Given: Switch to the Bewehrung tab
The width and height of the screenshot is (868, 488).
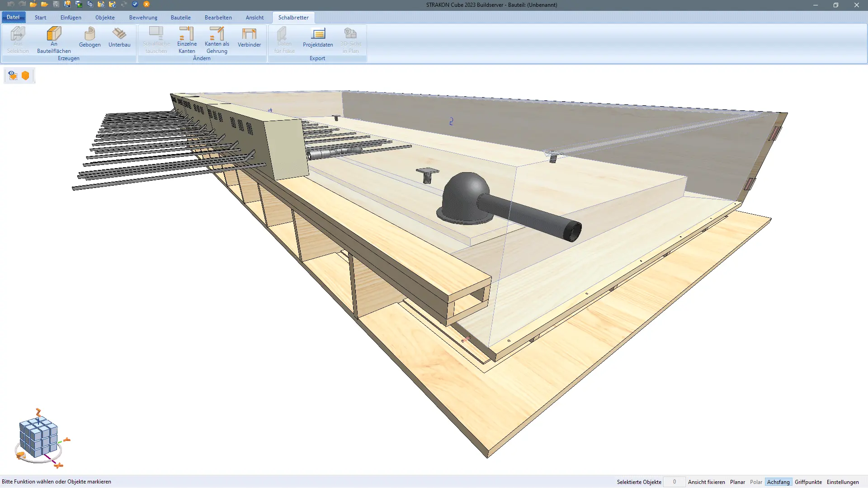Looking at the screenshot, I should click(x=143, y=18).
